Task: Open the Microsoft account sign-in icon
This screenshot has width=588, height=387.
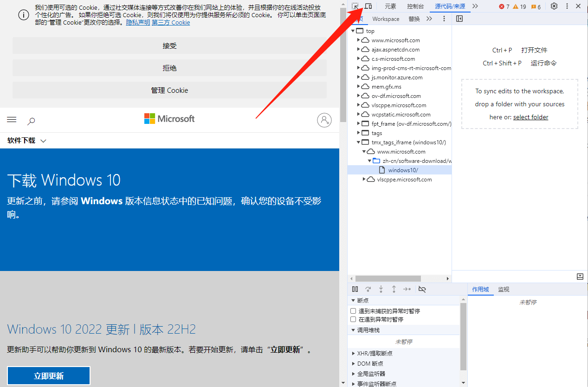Action: pyautogui.click(x=324, y=120)
